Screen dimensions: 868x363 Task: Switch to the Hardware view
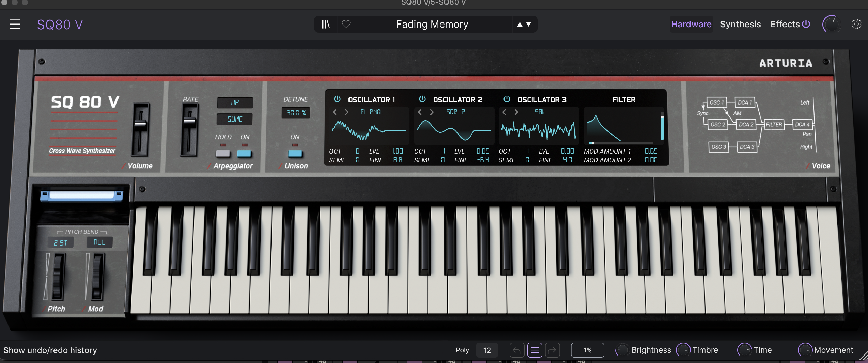pos(691,24)
